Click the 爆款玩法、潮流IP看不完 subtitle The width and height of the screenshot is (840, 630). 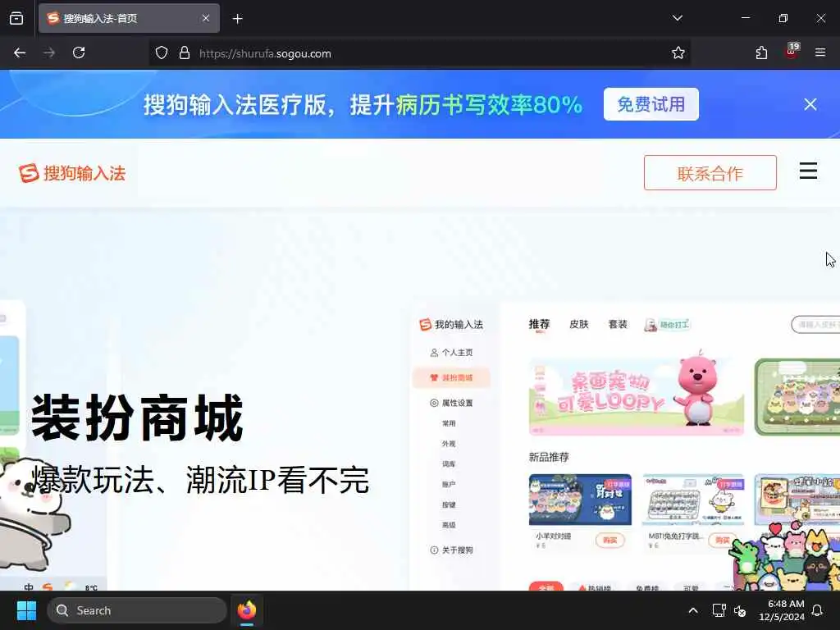pos(202,479)
